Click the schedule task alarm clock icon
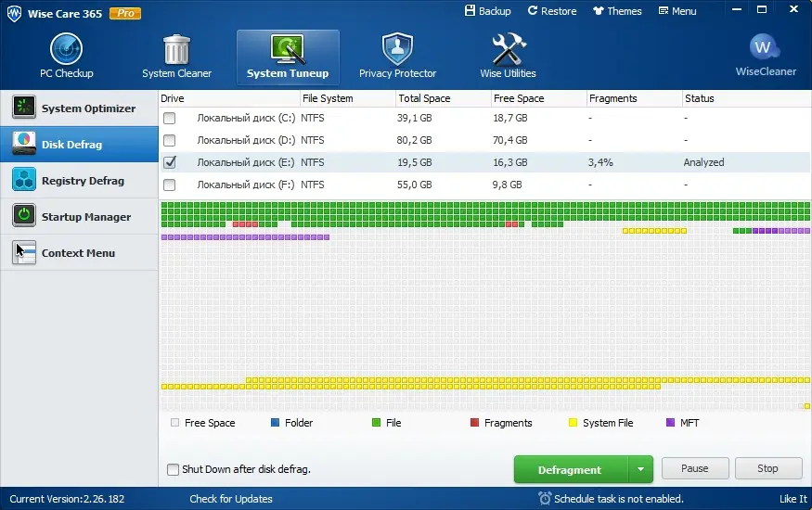The height and width of the screenshot is (510, 812). pos(545,498)
